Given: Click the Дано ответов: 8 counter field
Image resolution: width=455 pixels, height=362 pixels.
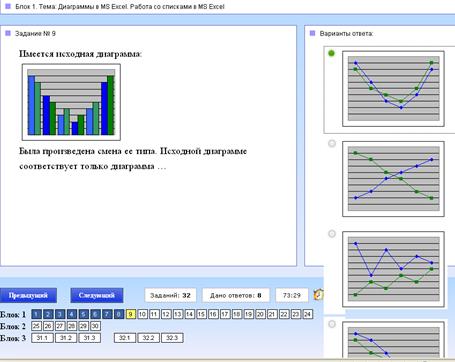Looking at the screenshot, I should [236, 295].
